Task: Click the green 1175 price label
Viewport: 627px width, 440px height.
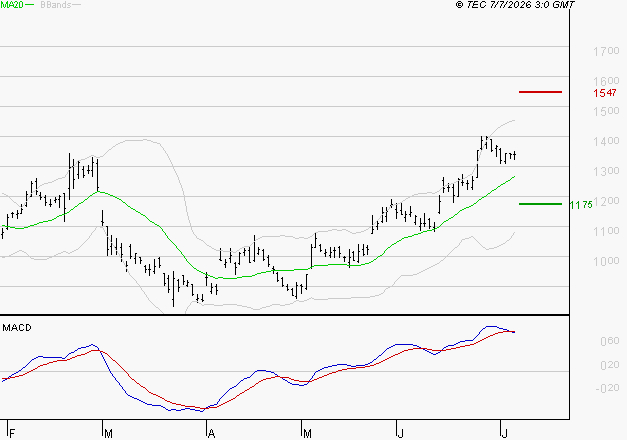Action: pyautogui.click(x=581, y=205)
